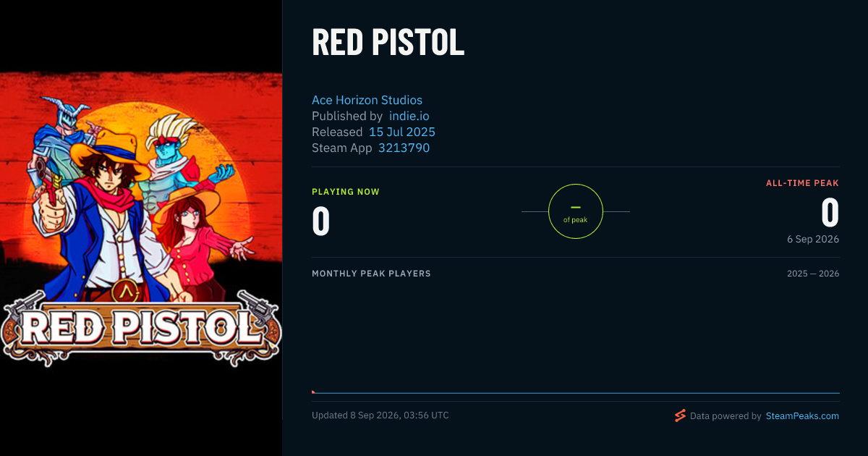The image size is (868, 456).
Task: Click the Monthly Peak Players label
Action: (371, 274)
